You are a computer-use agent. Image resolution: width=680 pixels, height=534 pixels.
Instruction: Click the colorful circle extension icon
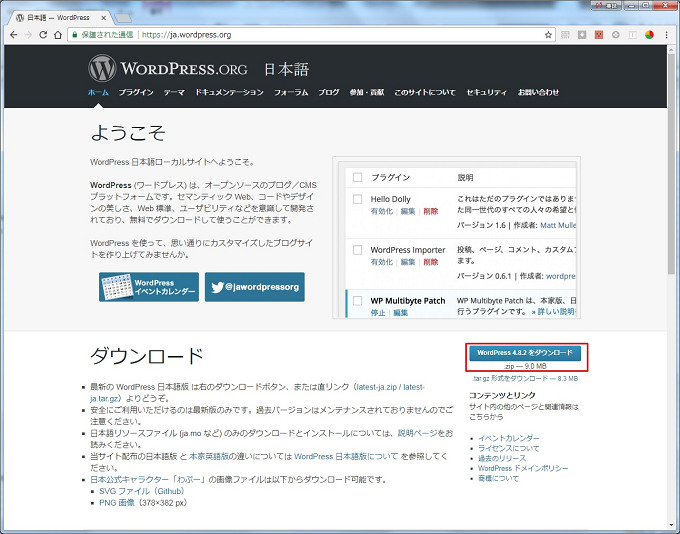pos(649,35)
